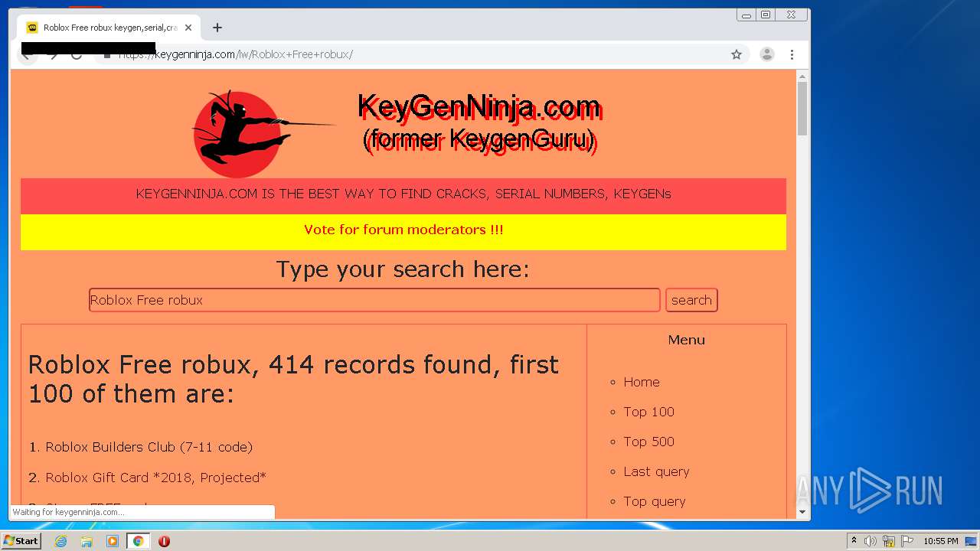Click the search text field
Viewport: 980px width, 551px height.
(374, 300)
